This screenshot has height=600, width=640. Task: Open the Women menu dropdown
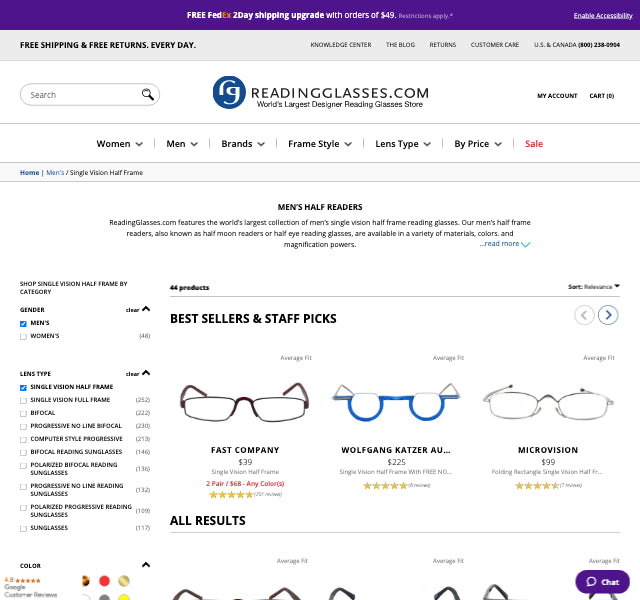pos(120,144)
